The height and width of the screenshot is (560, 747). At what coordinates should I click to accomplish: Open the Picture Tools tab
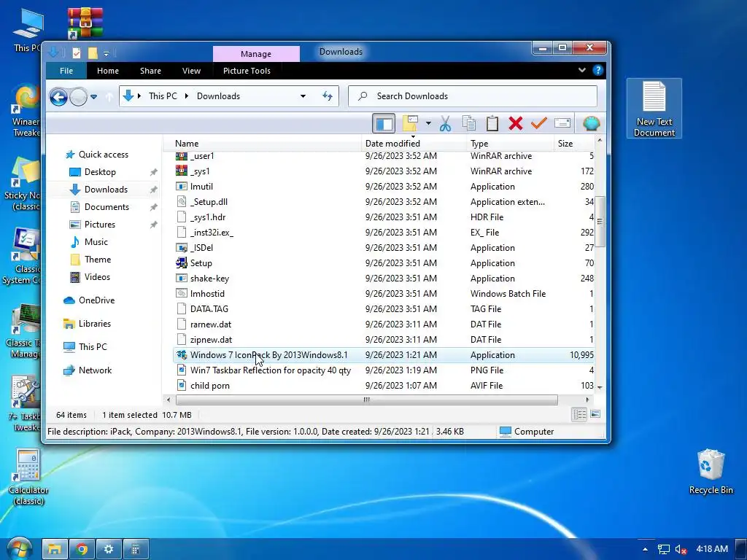click(x=247, y=71)
